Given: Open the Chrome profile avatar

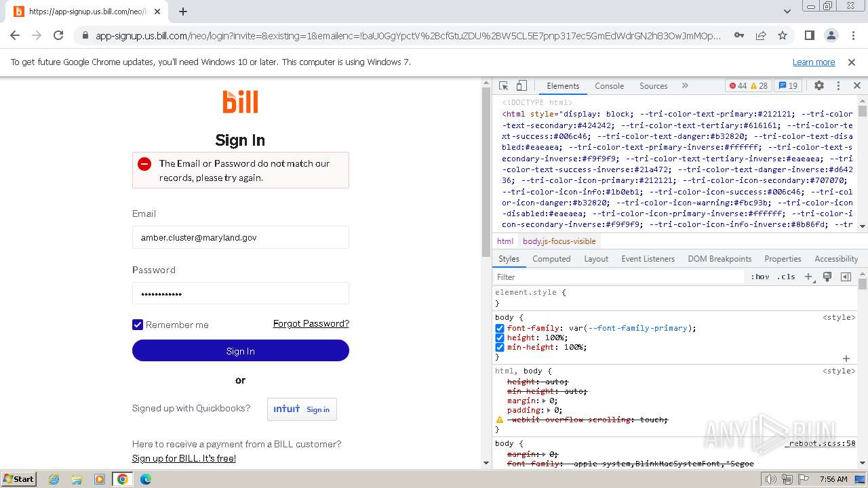Looking at the screenshot, I should tap(831, 35).
